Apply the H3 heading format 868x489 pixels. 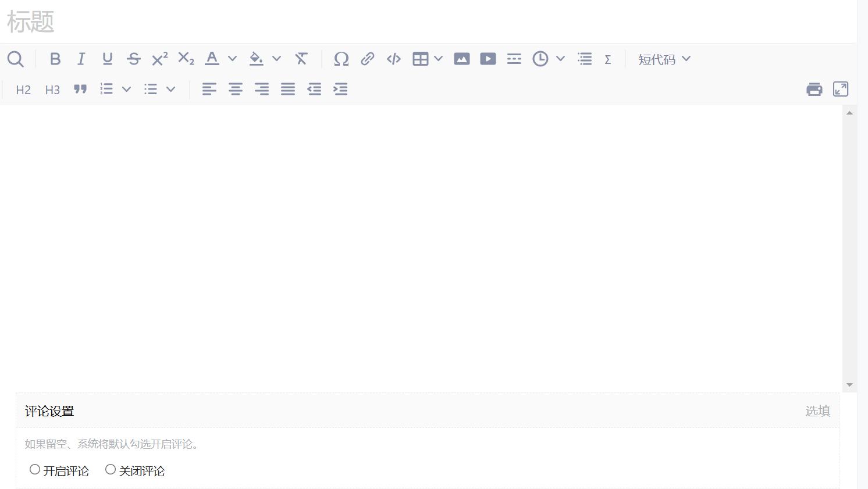coord(52,90)
